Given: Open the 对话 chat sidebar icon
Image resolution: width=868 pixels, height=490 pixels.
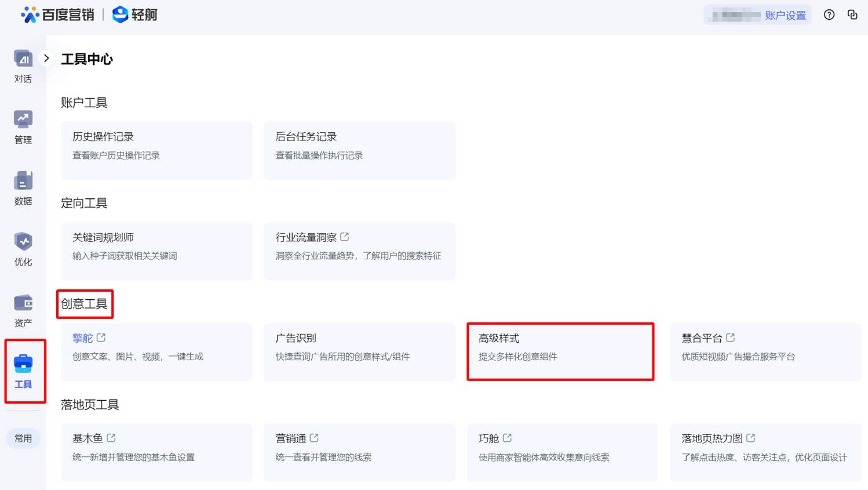Looking at the screenshot, I should [23, 59].
